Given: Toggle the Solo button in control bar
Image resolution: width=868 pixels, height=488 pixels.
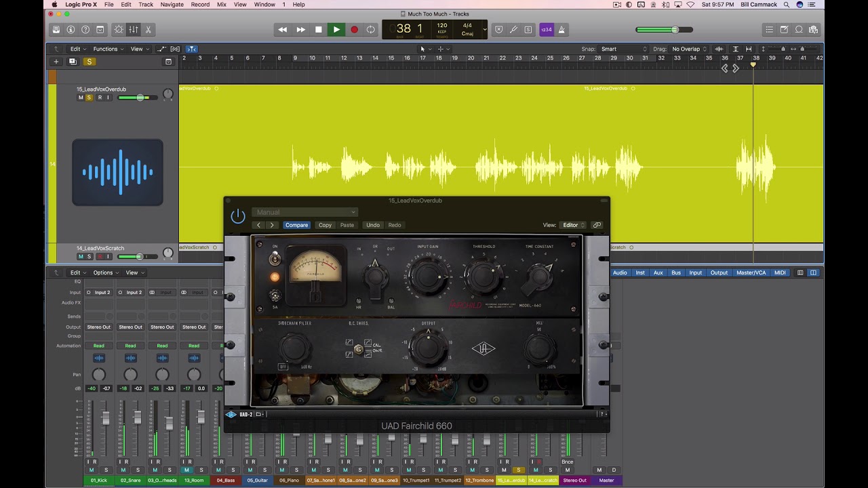Looking at the screenshot, I should coord(528,30).
